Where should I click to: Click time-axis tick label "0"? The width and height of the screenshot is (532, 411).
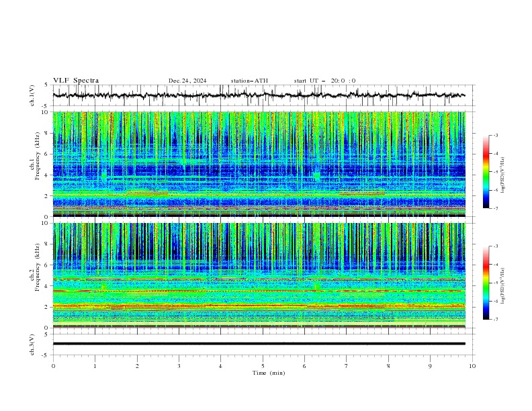point(53,366)
